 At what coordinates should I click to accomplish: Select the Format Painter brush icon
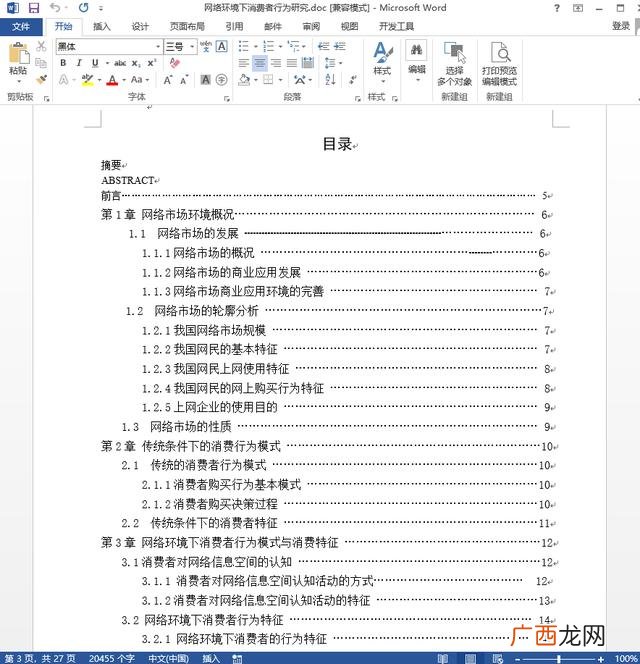click(41, 80)
